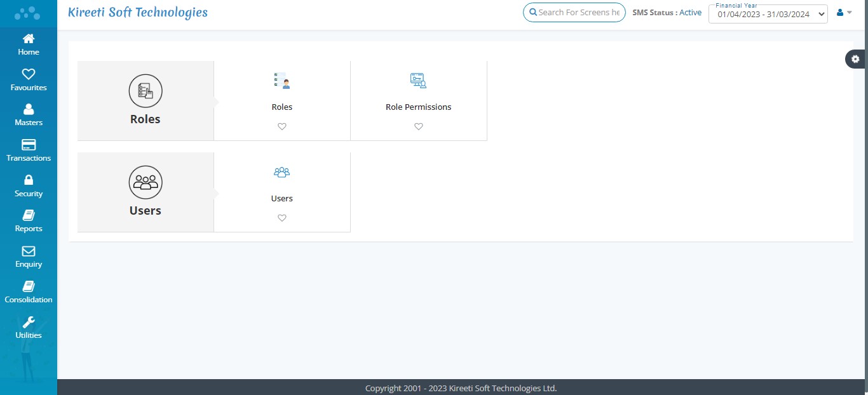Click the Enquiry envelope icon
The width and height of the screenshot is (868, 395).
coord(29,251)
